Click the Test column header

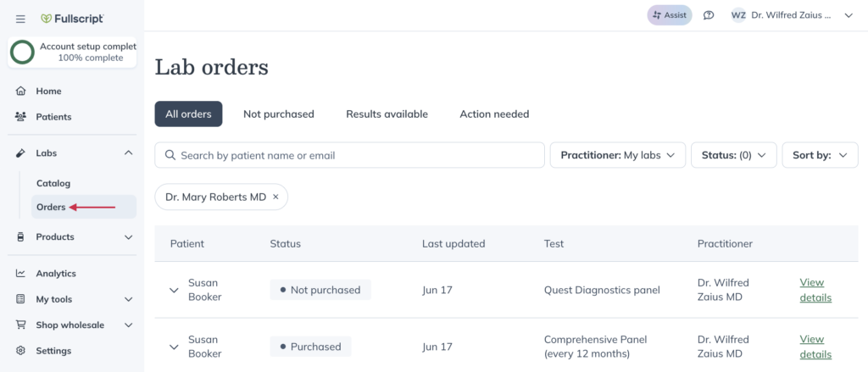click(554, 243)
